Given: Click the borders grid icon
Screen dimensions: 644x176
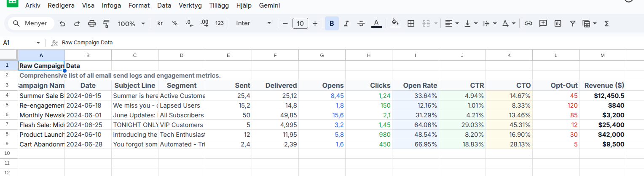Looking at the screenshot, I should [411, 24].
